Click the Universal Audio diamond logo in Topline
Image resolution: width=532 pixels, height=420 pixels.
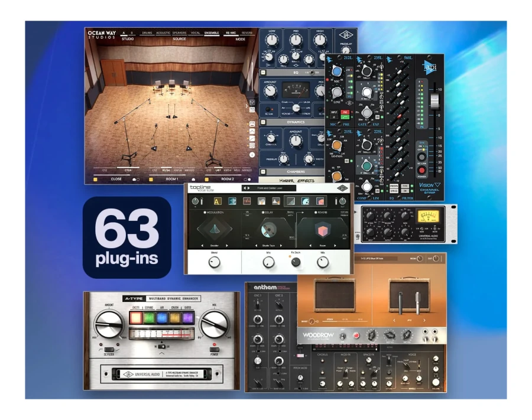click(x=342, y=188)
